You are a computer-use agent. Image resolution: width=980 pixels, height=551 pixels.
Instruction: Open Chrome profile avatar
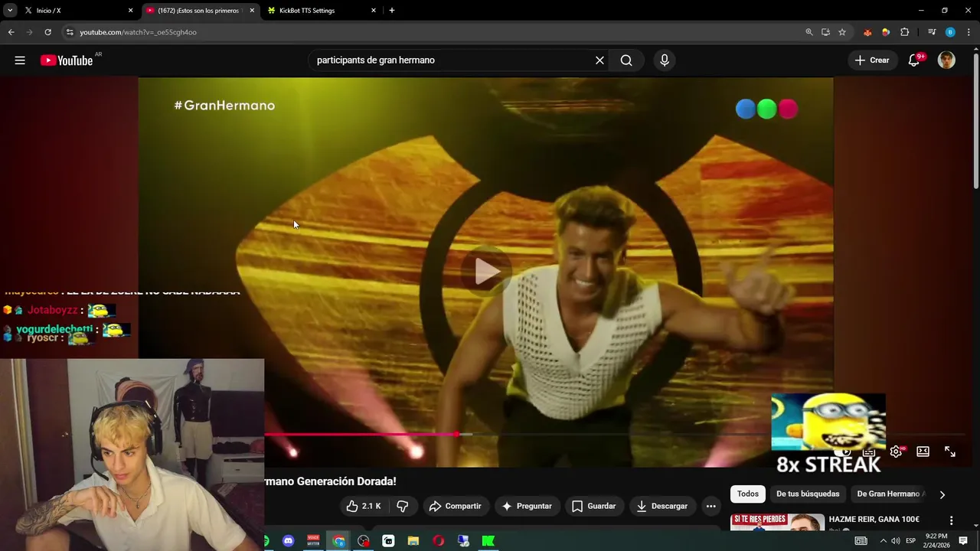click(950, 32)
